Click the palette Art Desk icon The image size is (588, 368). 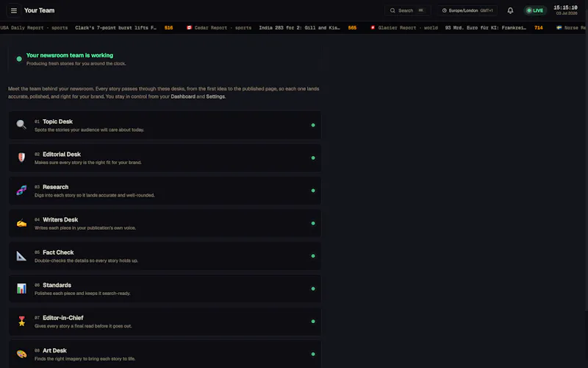(21, 354)
